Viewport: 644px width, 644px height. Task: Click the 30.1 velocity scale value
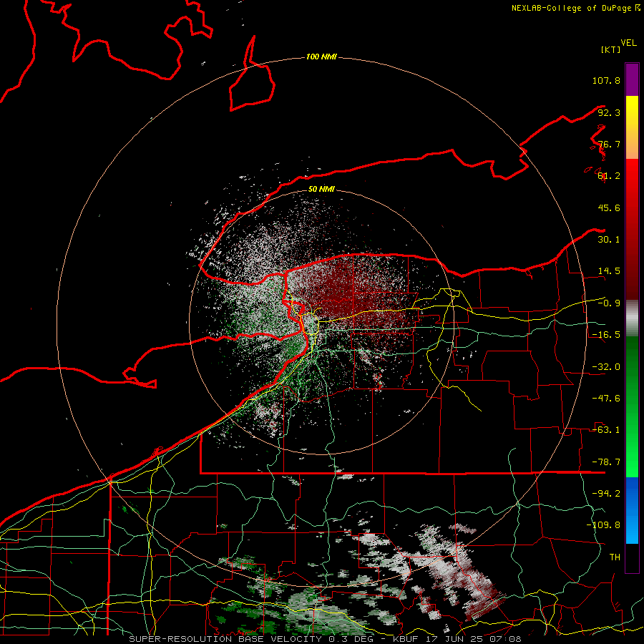click(x=609, y=240)
